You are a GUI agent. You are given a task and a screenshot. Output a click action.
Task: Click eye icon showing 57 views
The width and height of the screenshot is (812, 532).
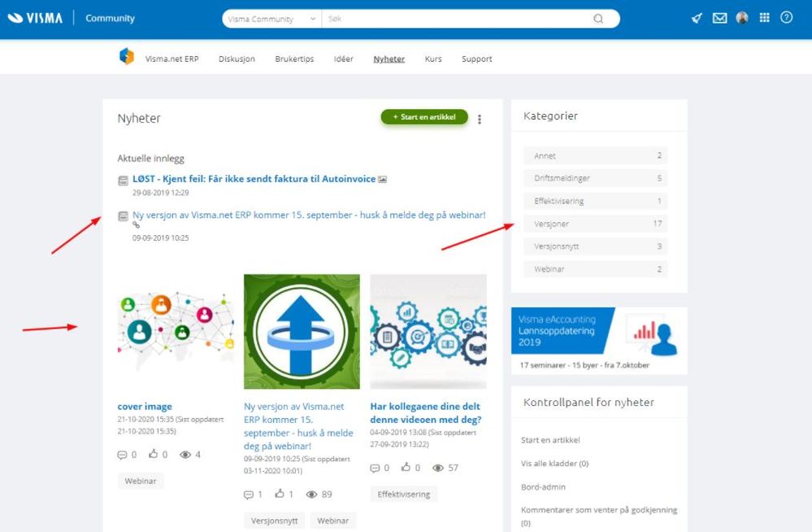pyautogui.click(x=438, y=469)
